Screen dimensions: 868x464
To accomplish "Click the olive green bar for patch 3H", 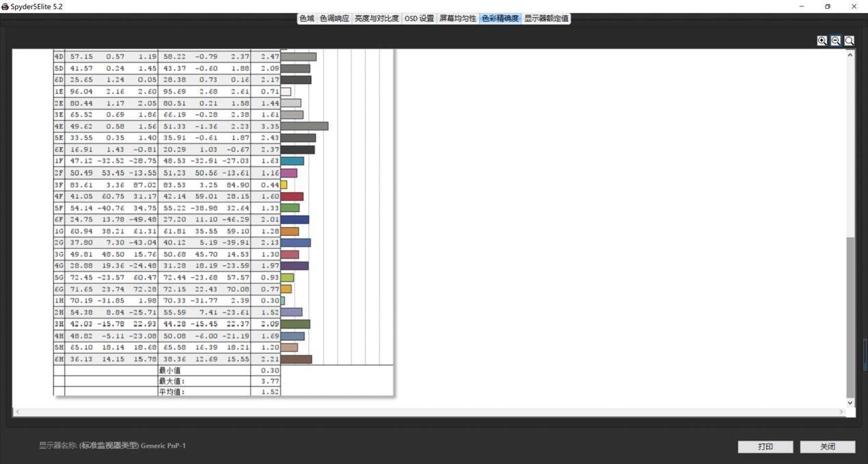I will click(295, 324).
